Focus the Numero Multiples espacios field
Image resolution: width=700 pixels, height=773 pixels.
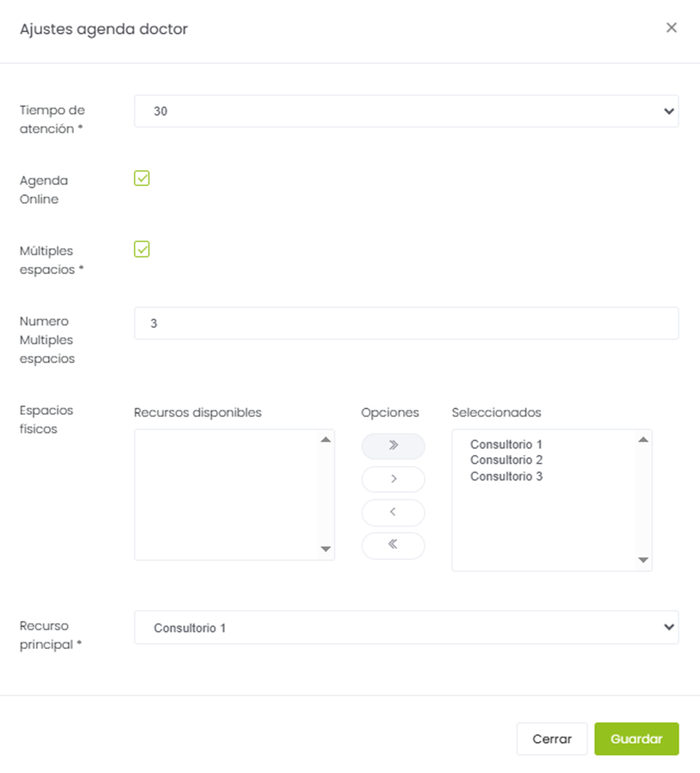tap(406, 323)
